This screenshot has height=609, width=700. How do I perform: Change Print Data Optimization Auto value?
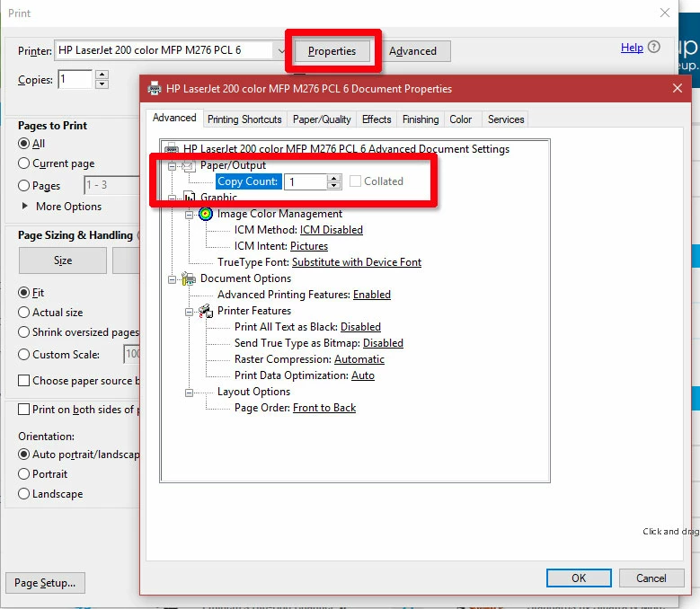[x=363, y=375]
